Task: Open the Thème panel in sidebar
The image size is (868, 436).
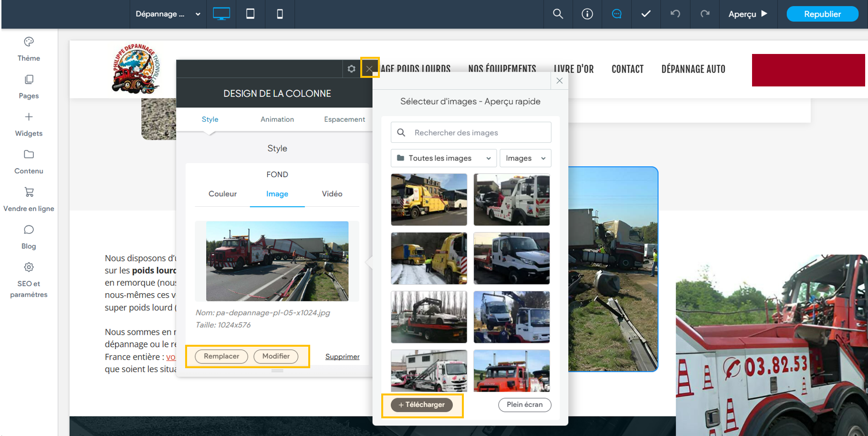Action: tap(29, 49)
